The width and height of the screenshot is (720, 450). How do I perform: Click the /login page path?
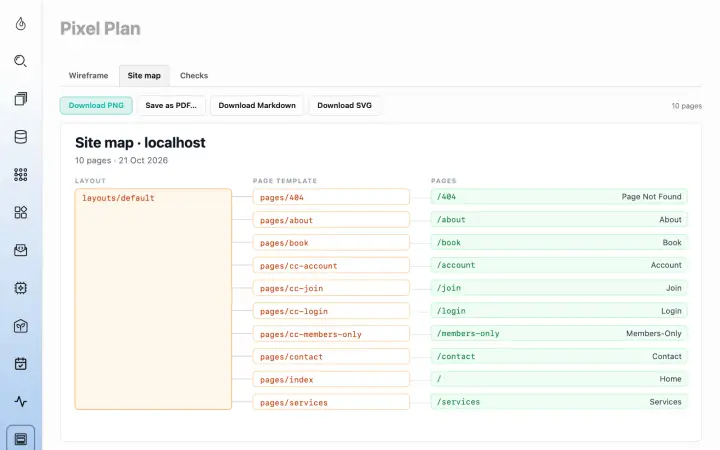tap(451, 311)
